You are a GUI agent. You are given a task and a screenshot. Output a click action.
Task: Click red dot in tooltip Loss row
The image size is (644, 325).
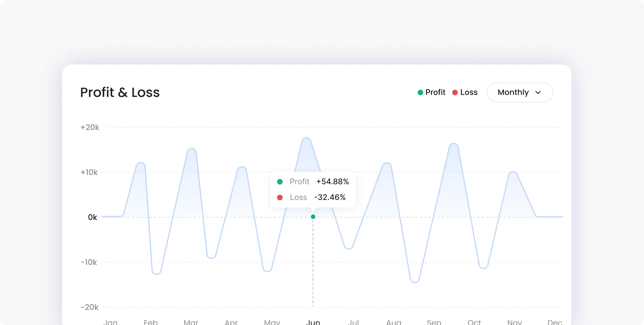click(x=280, y=198)
